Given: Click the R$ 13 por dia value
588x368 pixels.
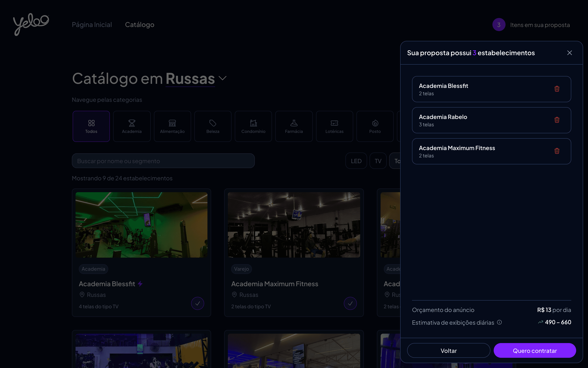Looking at the screenshot, I should click(554, 310).
